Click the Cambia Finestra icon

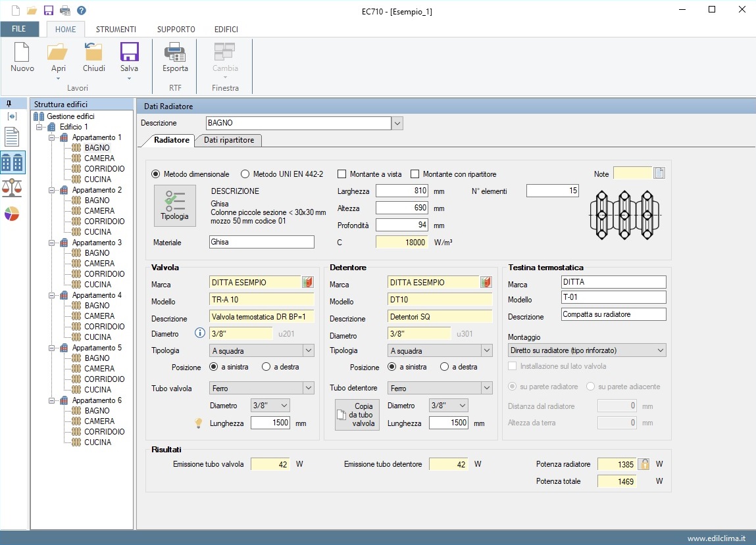point(224,52)
